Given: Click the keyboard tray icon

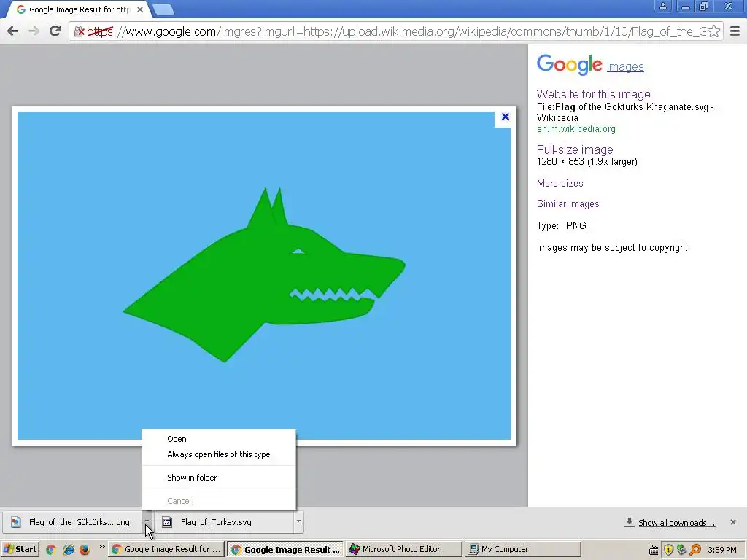Looking at the screenshot, I should pyautogui.click(x=654, y=550).
